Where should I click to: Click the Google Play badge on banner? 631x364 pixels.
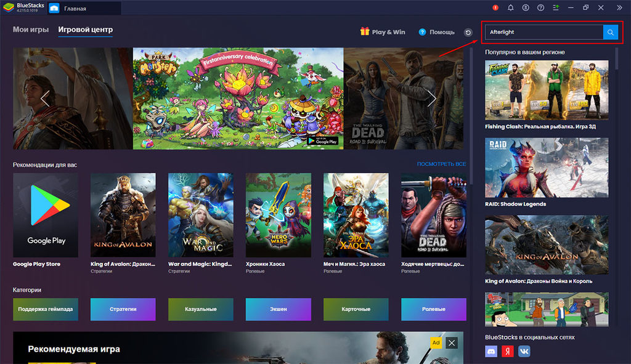coord(323,141)
